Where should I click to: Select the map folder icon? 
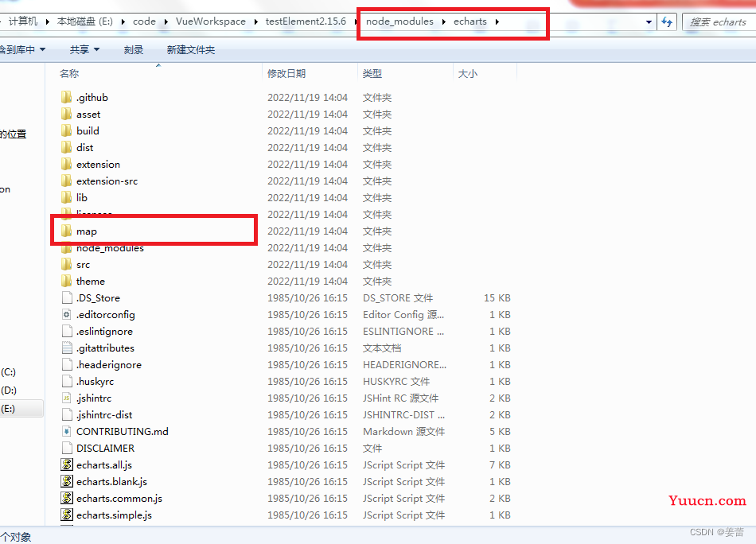click(67, 231)
